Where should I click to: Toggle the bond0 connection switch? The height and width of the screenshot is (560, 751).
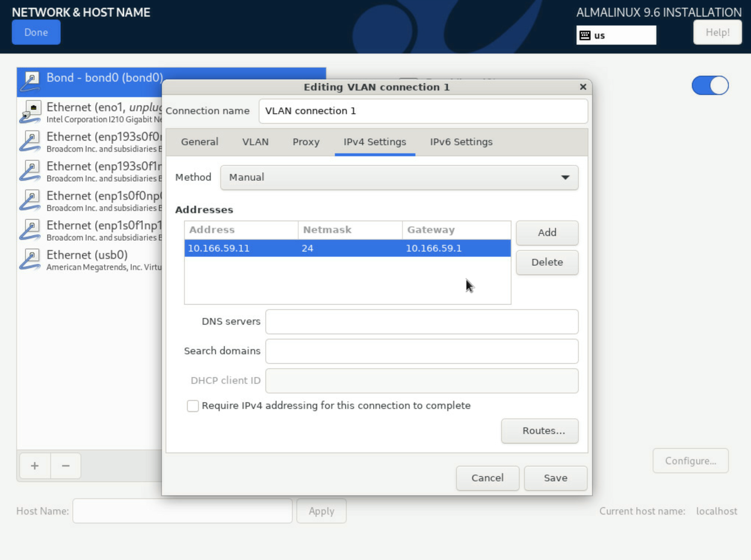tap(710, 86)
